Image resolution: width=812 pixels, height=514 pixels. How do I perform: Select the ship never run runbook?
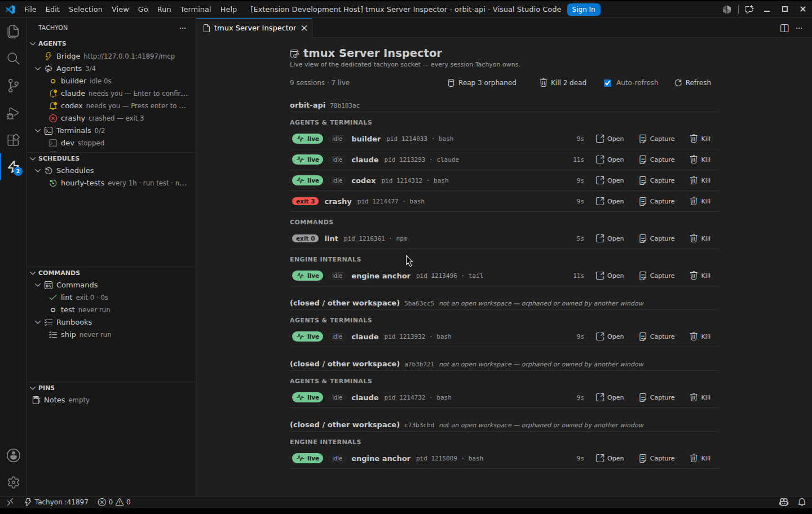click(x=111, y=335)
